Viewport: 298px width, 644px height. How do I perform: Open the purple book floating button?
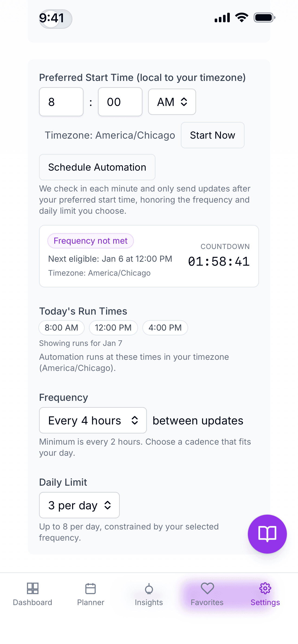click(267, 534)
